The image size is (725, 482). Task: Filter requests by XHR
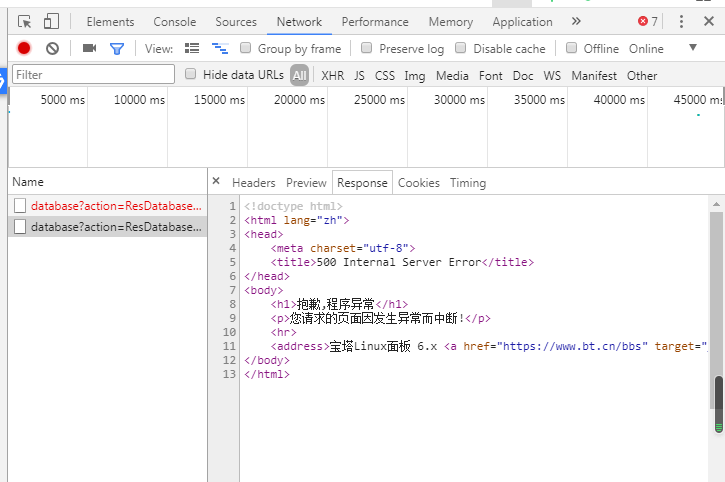click(x=332, y=75)
